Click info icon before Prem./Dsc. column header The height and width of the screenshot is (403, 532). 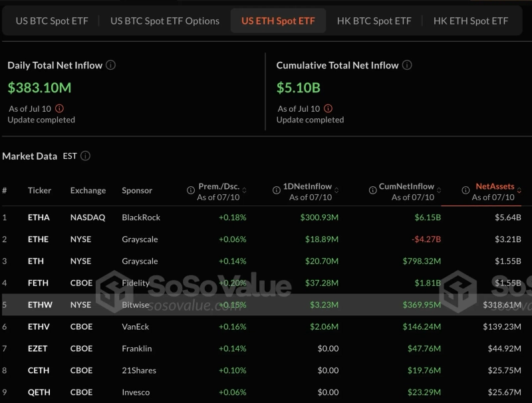(x=191, y=191)
